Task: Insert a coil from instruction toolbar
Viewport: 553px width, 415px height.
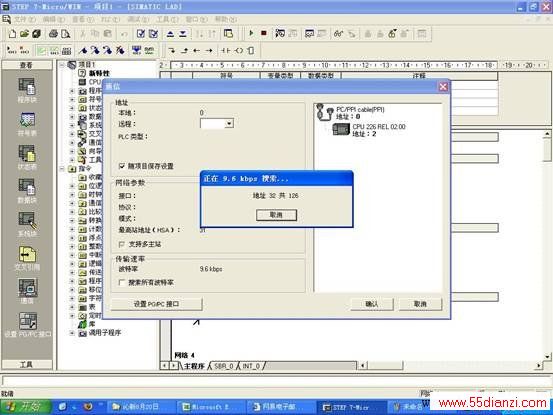Action: point(239,51)
